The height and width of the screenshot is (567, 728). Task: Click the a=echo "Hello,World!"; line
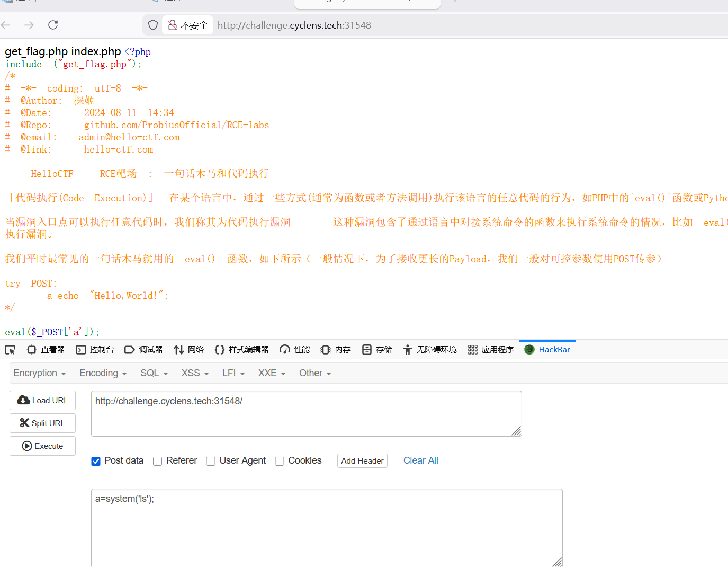pos(107,296)
